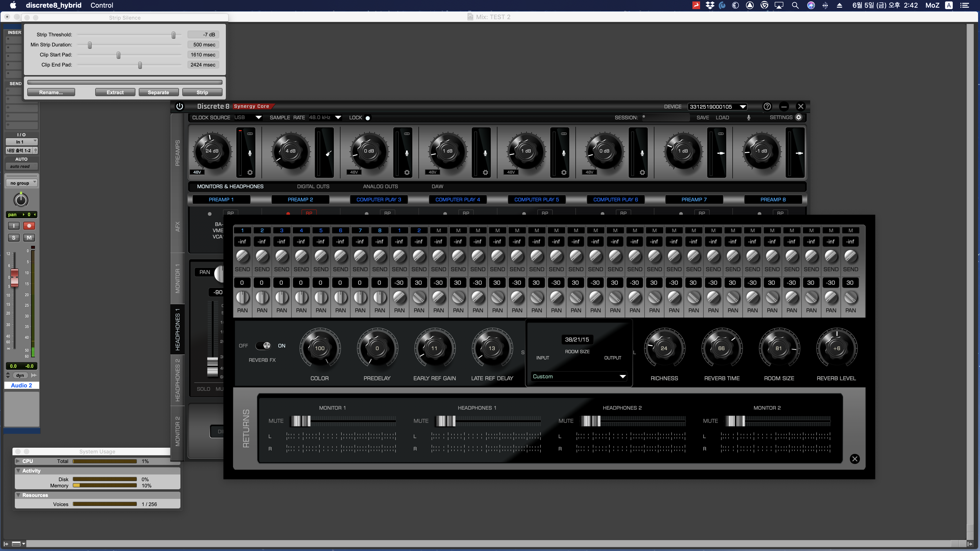This screenshot has height=551, width=980.
Task: Click AirPlay display icon in menu bar
Action: [x=779, y=5]
